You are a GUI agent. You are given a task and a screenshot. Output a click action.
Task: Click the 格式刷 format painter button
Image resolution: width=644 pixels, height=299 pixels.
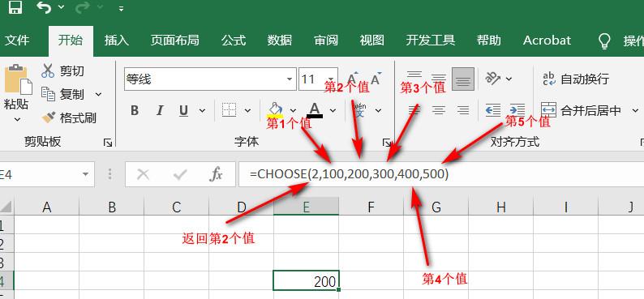click(69, 118)
